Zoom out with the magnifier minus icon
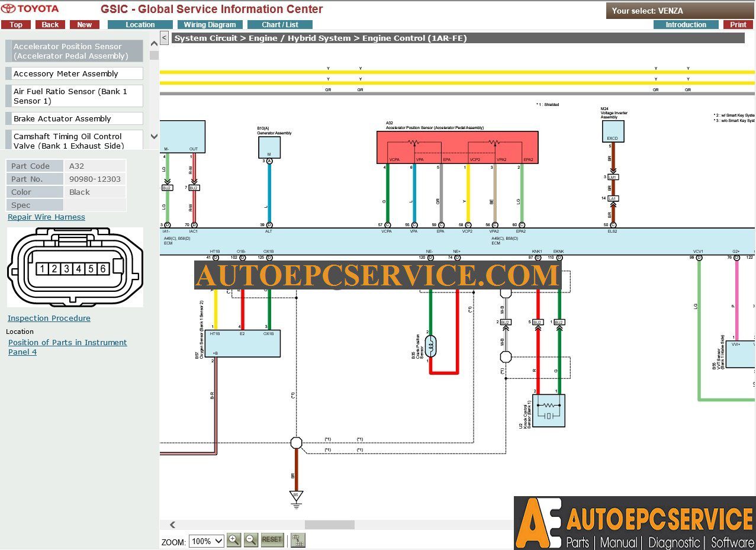This screenshot has width=756, height=550. [x=251, y=540]
